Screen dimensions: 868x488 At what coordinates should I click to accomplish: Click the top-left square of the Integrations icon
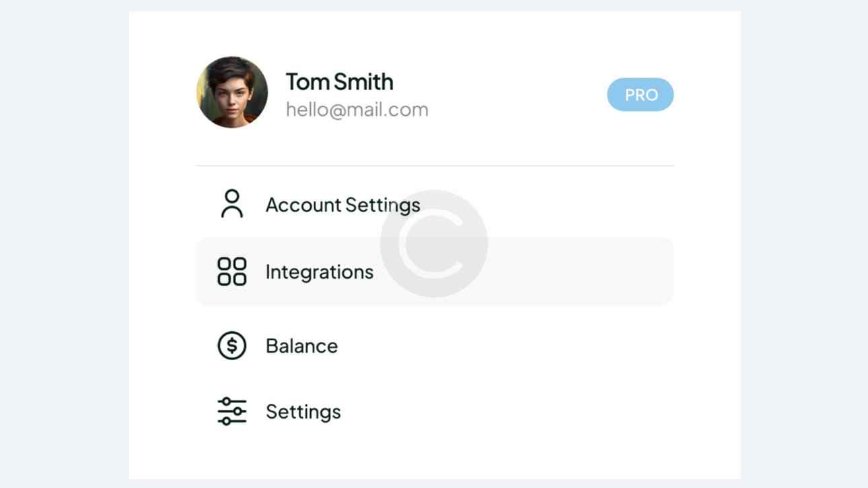point(225,264)
